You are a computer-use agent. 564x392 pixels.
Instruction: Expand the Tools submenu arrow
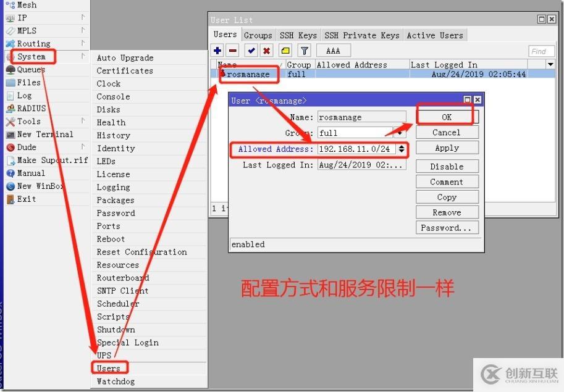(83, 121)
